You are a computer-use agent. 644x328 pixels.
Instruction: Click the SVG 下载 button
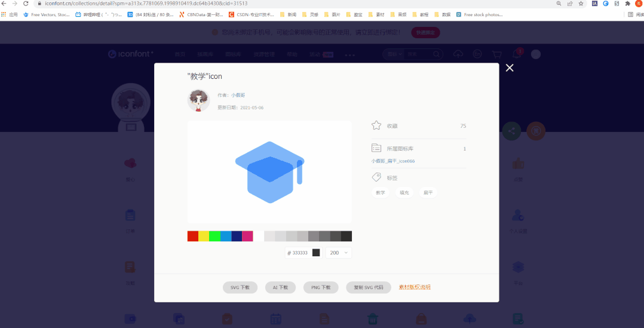pyautogui.click(x=240, y=287)
